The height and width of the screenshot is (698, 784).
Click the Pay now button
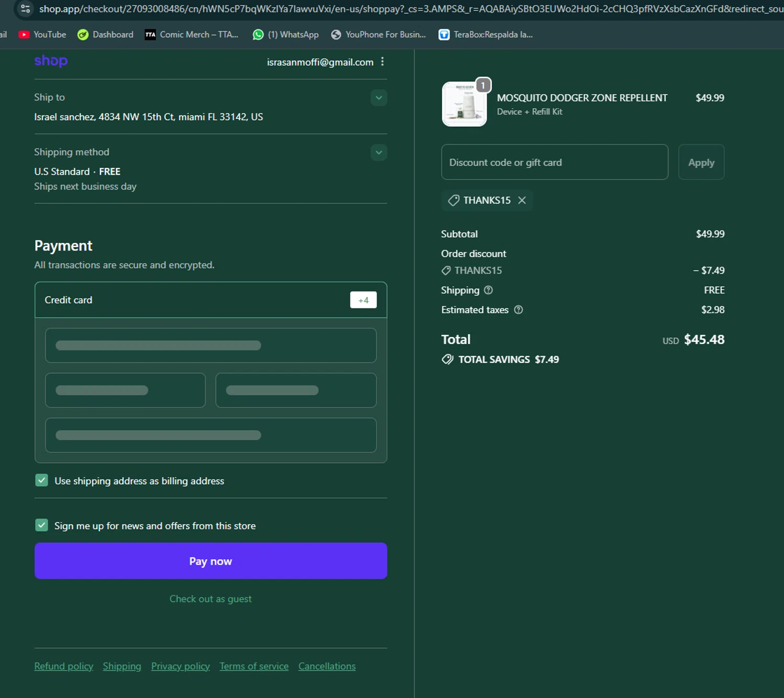[x=211, y=561]
